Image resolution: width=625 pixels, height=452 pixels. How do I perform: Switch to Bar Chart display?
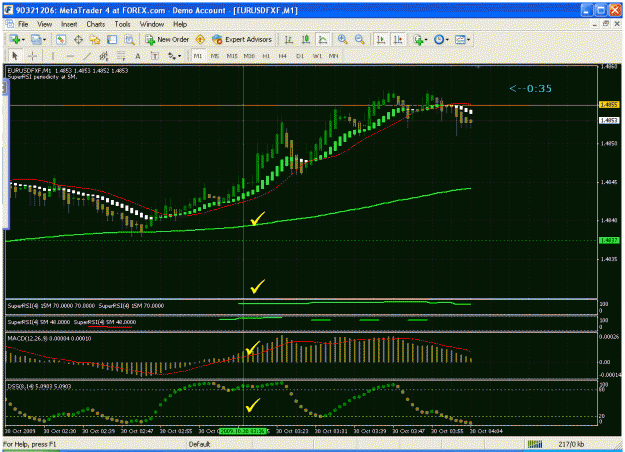pos(289,39)
